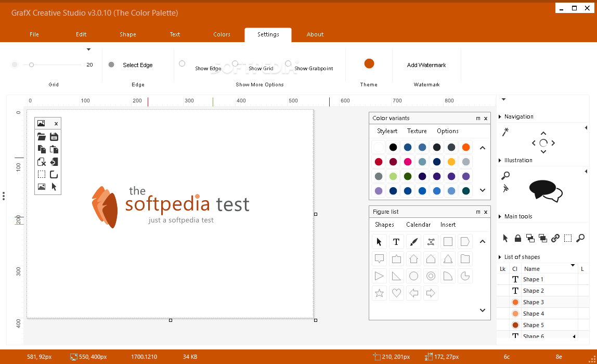Pick the pie chart shape in Figure list
597x364 pixels.
pos(465,276)
